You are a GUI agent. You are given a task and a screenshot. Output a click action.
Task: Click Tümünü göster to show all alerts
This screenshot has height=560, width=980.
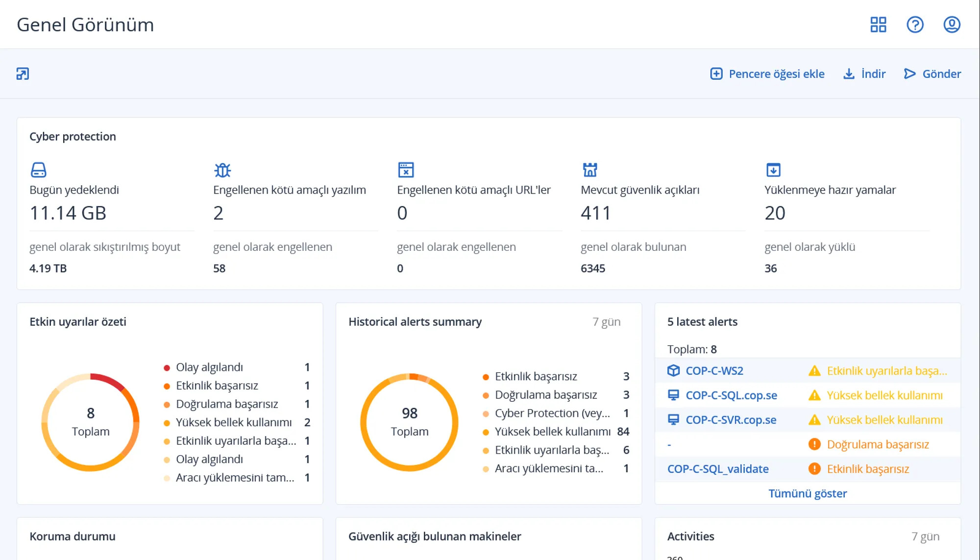point(808,493)
